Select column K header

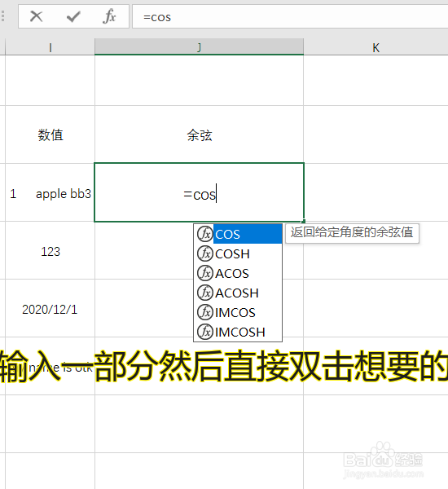[x=376, y=47]
